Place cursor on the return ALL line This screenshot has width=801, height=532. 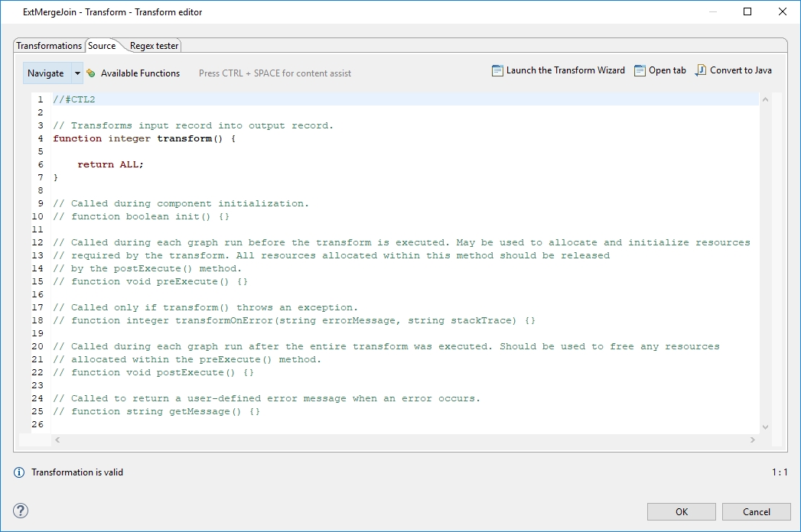click(110, 164)
